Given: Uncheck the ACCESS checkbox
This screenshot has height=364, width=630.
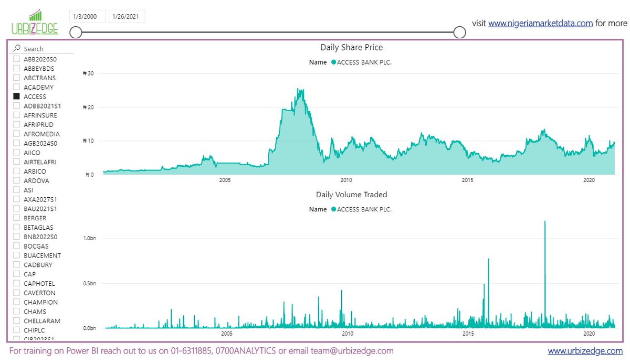Looking at the screenshot, I should coord(16,97).
